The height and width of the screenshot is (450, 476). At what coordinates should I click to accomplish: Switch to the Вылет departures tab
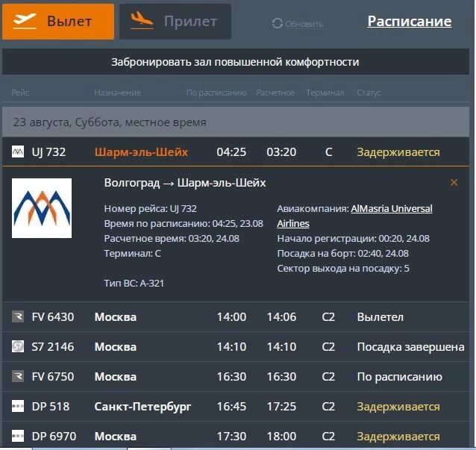coord(58,22)
